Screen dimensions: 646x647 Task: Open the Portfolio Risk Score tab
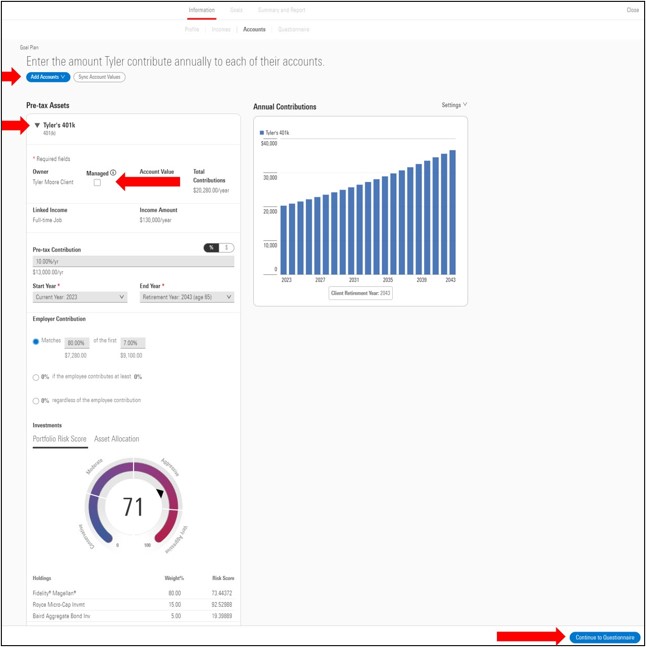tap(60, 439)
